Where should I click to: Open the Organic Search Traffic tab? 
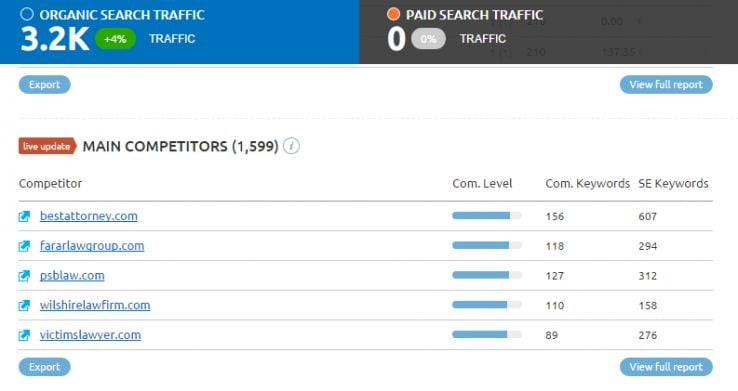[179, 32]
